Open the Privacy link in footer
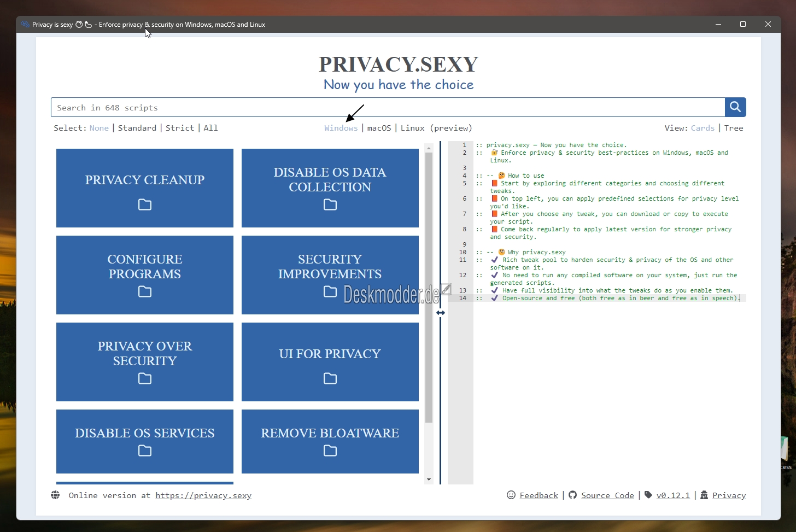The image size is (796, 532). point(729,495)
